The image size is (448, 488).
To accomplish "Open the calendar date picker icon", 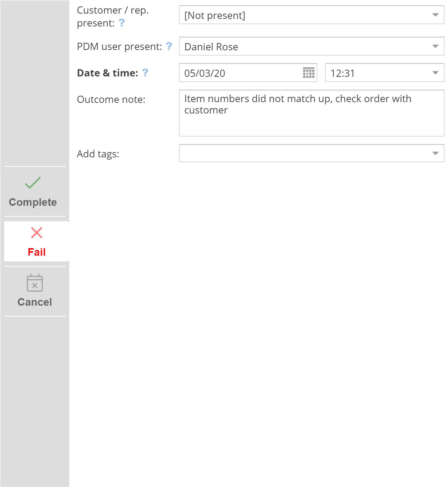I will click(309, 73).
